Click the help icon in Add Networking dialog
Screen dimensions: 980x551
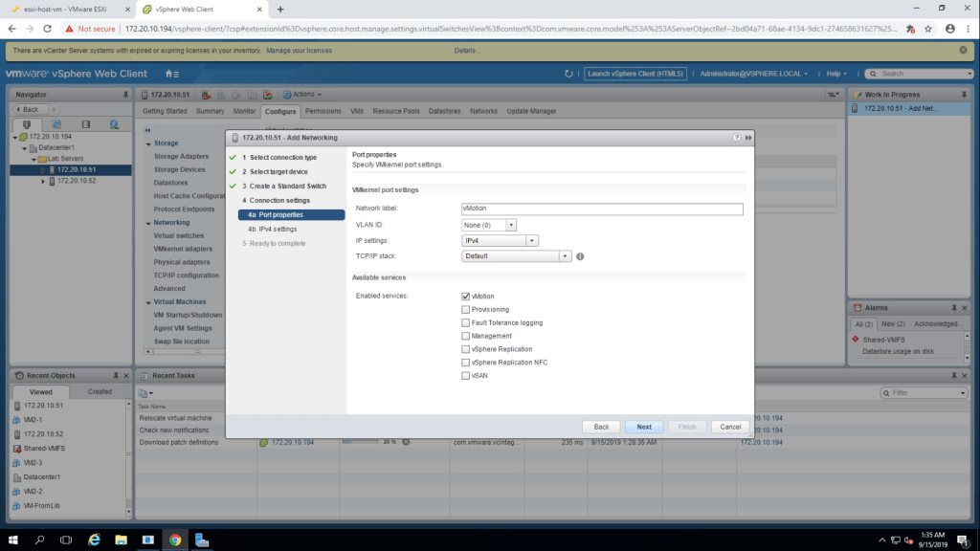pos(736,138)
